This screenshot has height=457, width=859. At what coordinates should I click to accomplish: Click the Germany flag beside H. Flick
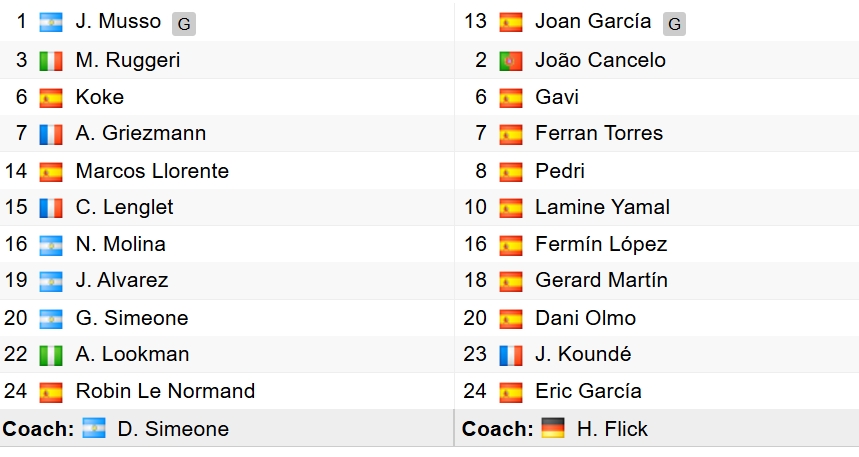[x=553, y=429]
